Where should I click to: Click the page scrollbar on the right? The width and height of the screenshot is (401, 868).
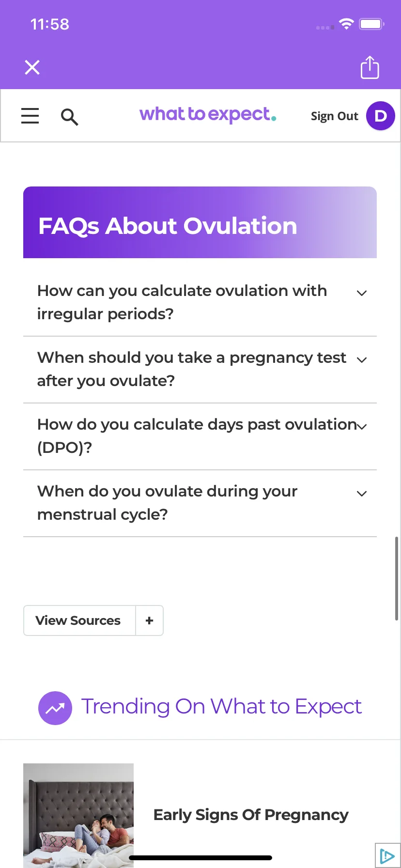(397, 578)
